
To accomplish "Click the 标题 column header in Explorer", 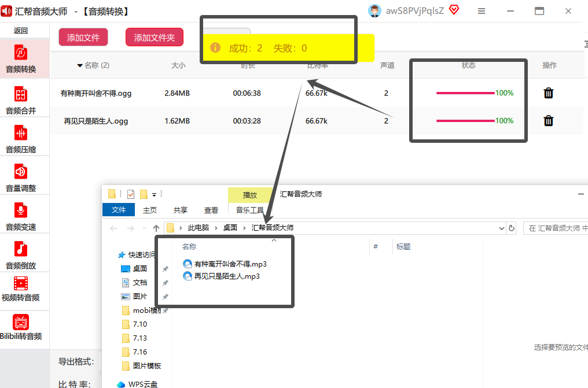I will 403,247.
